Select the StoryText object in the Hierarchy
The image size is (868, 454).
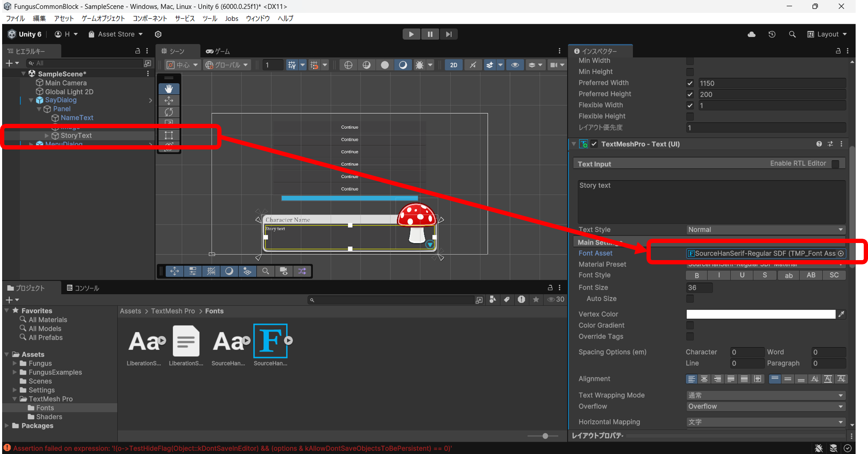[76, 135]
